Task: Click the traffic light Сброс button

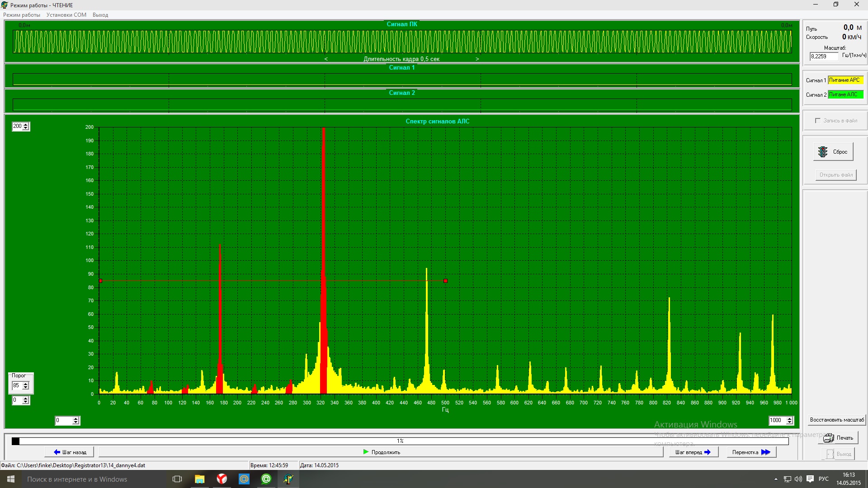Action: [833, 152]
